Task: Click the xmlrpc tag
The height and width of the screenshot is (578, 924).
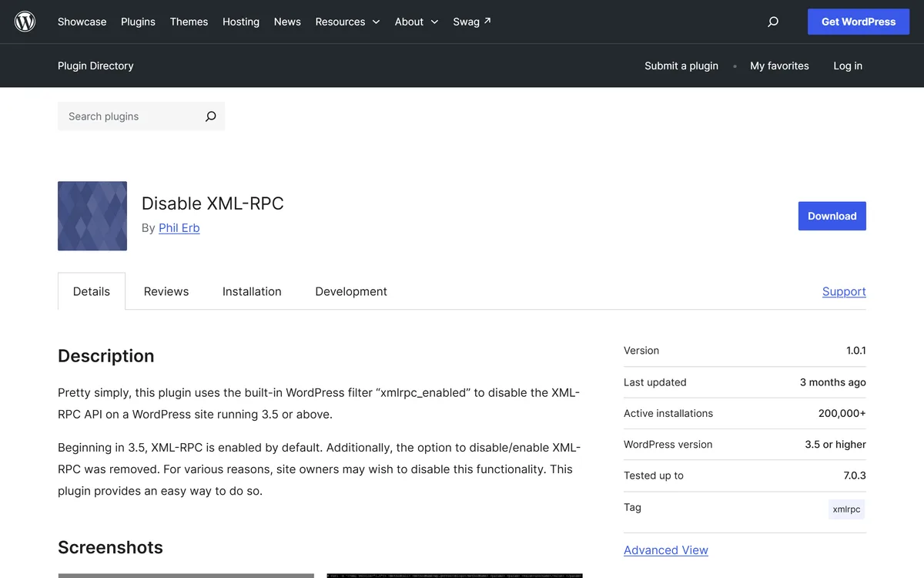Action: coord(846,509)
